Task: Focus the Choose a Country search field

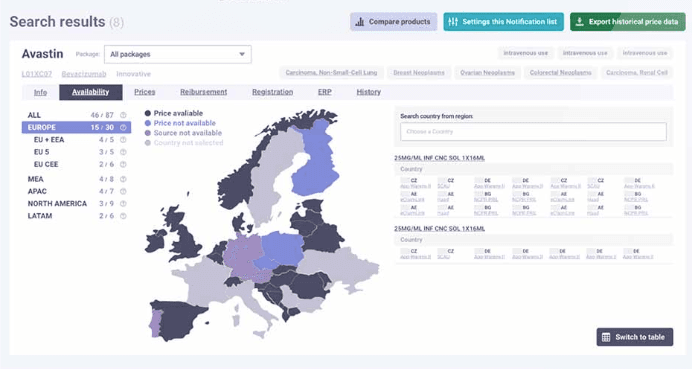Action: coord(533,132)
